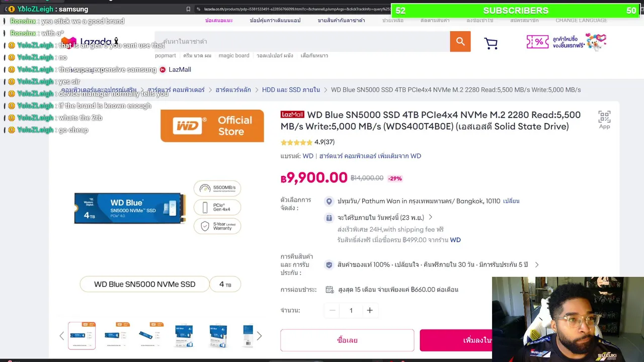Click the delivery location pin icon

click(329, 201)
